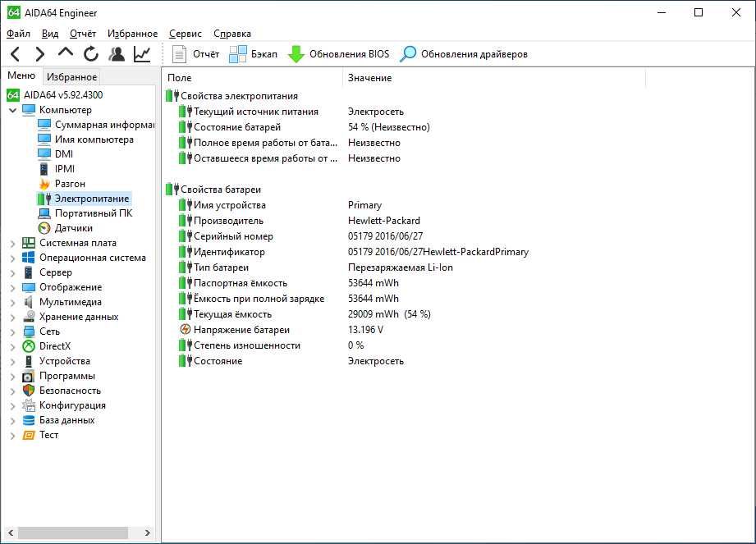Screen dimensions: 756x544
Task: Go forward with the right arrow icon
Action: click(40, 54)
